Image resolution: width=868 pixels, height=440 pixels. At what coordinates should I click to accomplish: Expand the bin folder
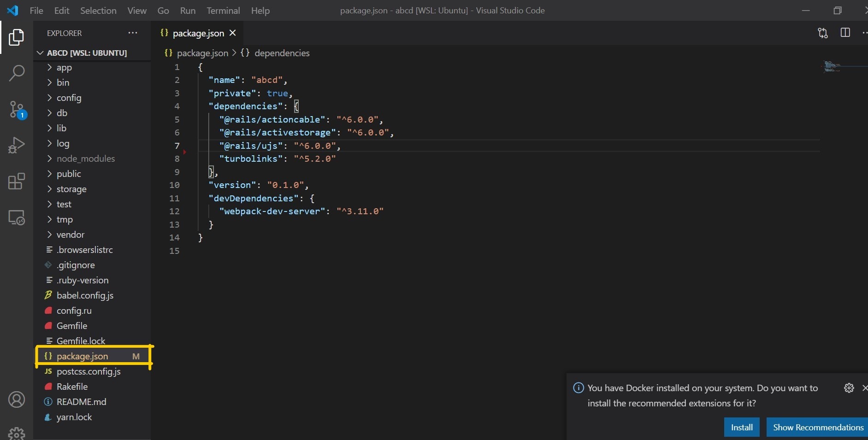(x=92, y=82)
